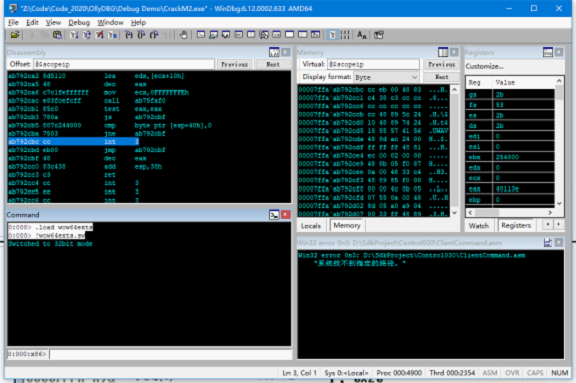576x383 pixels.
Task: Click the Customize... button in Registers
Action: coord(485,66)
